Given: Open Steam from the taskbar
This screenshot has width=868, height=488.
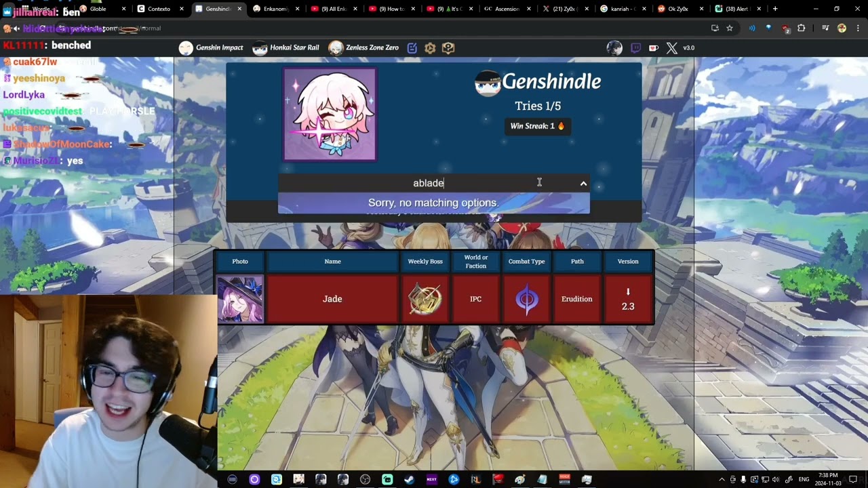Looking at the screenshot, I should pos(410,480).
